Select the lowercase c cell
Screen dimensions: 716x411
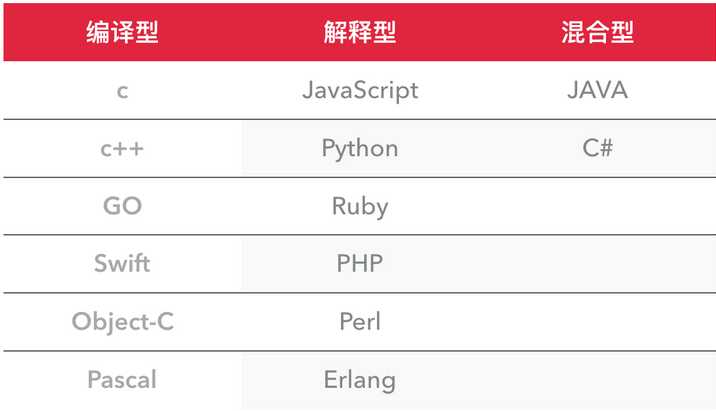click(x=121, y=90)
